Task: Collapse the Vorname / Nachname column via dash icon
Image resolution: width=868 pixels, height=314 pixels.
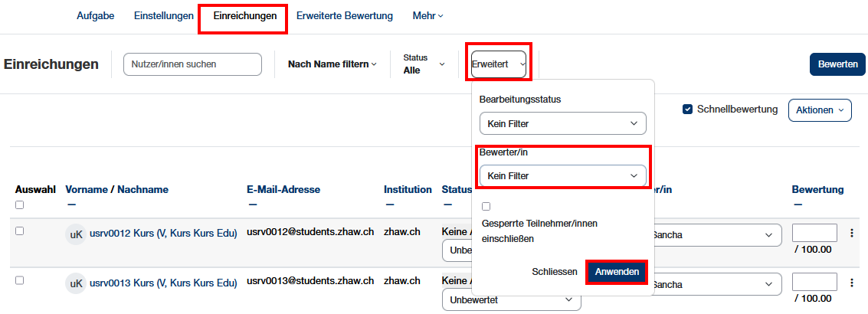Action: [x=71, y=204]
